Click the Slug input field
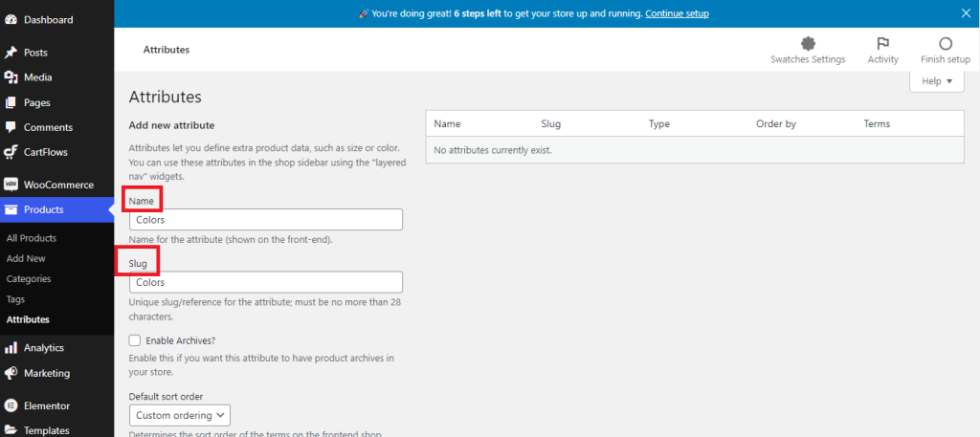Screen dimensions: 980x437 (x=265, y=282)
